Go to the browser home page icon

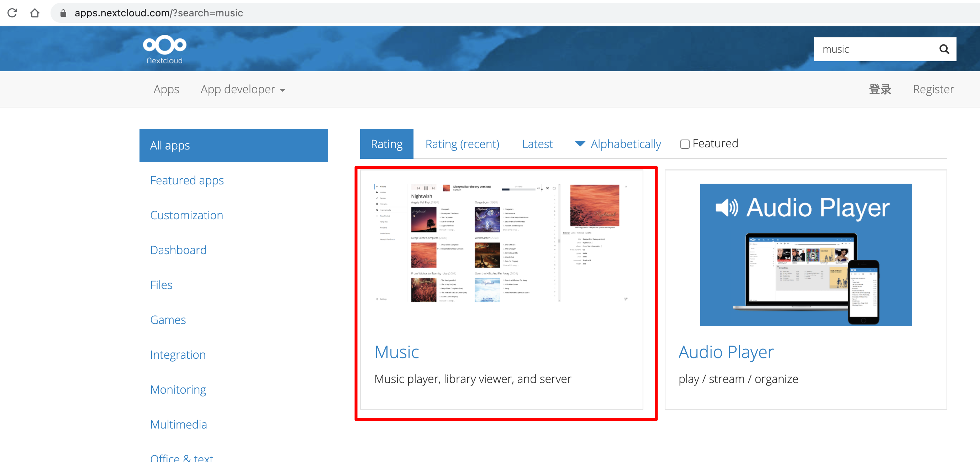35,13
